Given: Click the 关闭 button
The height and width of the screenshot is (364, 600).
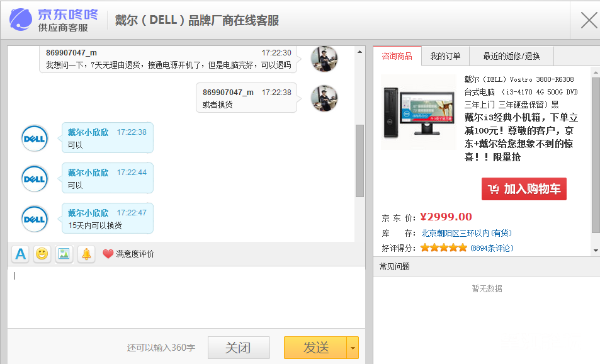Looking at the screenshot, I should 239,348.
